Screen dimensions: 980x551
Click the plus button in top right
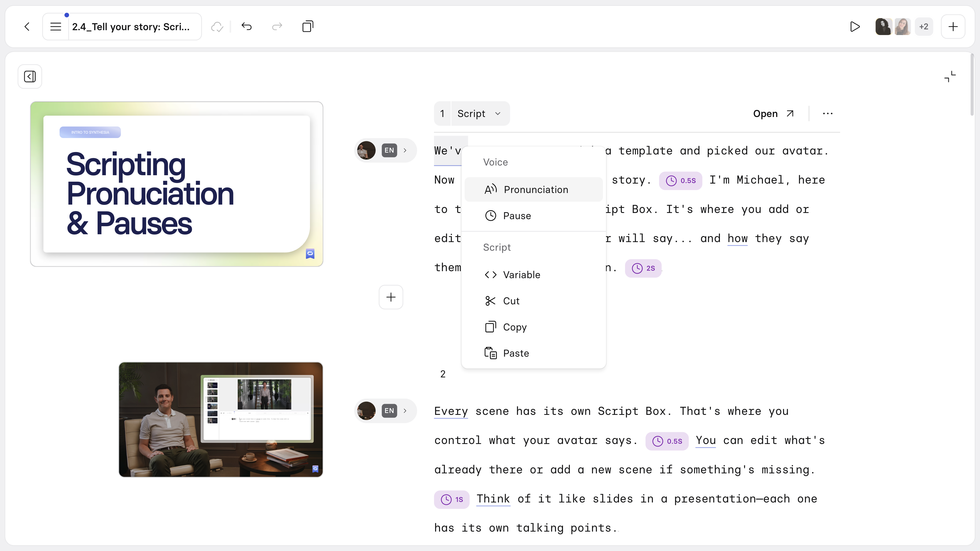pos(953,27)
